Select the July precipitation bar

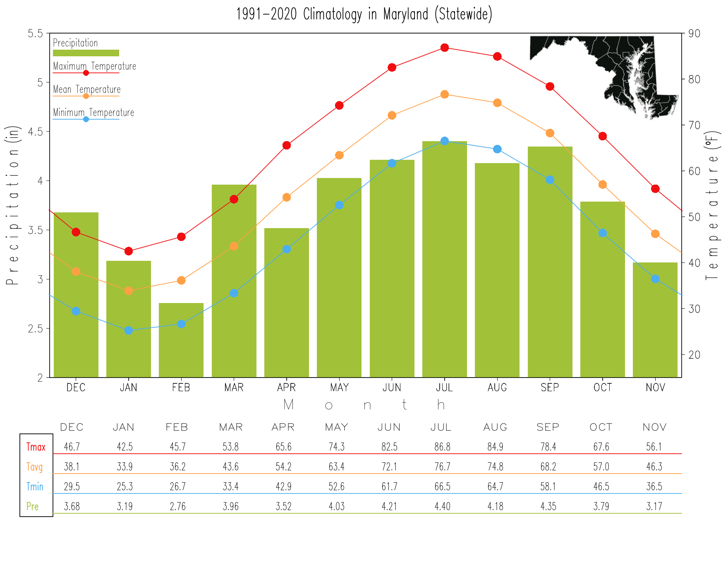445,260
